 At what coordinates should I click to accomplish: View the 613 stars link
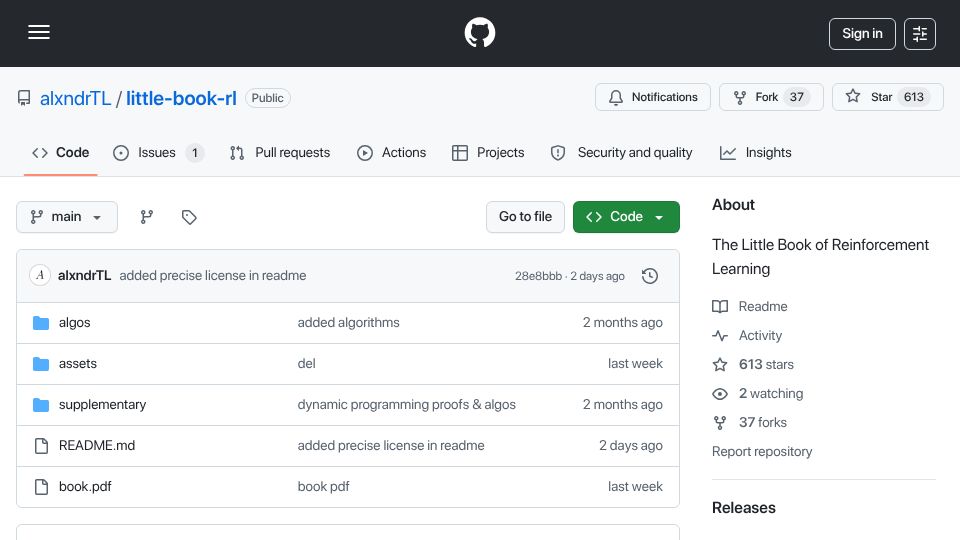click(753, 364)
